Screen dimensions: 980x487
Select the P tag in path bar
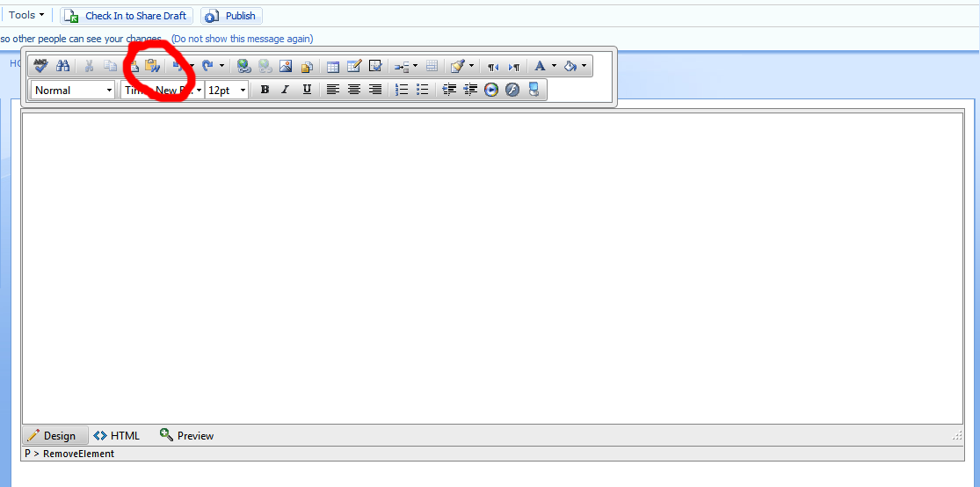[x=28, y=454]
